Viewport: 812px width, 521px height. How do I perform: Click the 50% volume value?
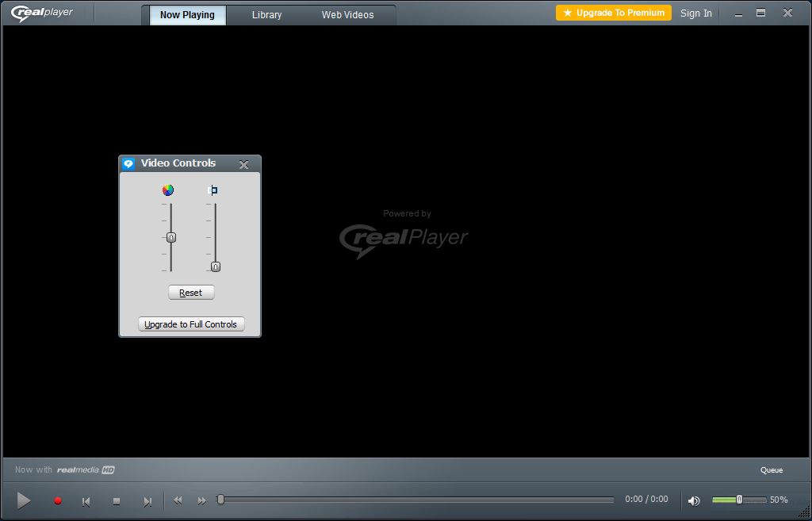pyautogui.click(x=779, y=500)
